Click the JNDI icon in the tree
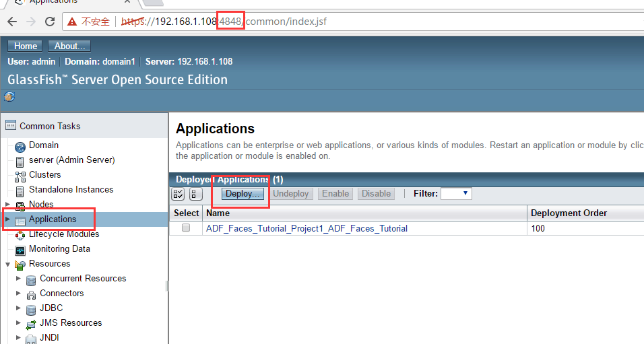 31,339
